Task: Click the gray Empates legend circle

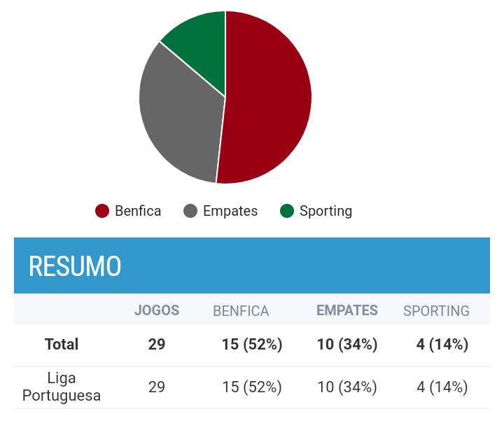Action: coord(190,211)
